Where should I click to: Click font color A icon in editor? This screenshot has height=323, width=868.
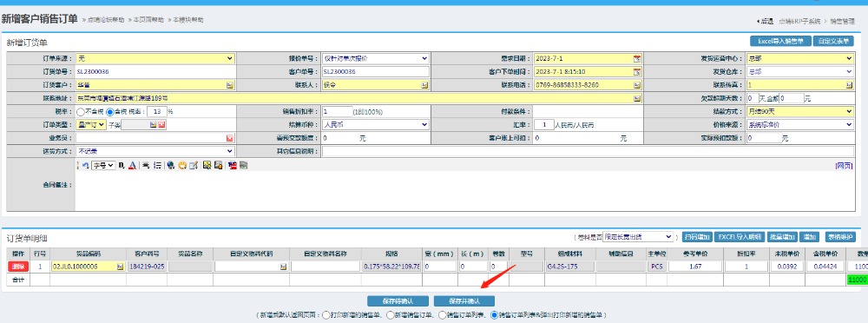(x=132, y=165)
